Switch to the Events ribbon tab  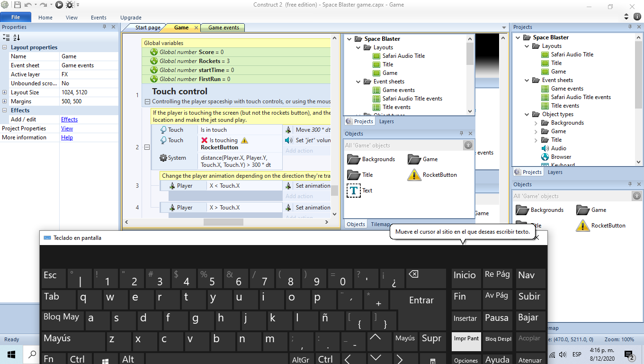(98, 18)
